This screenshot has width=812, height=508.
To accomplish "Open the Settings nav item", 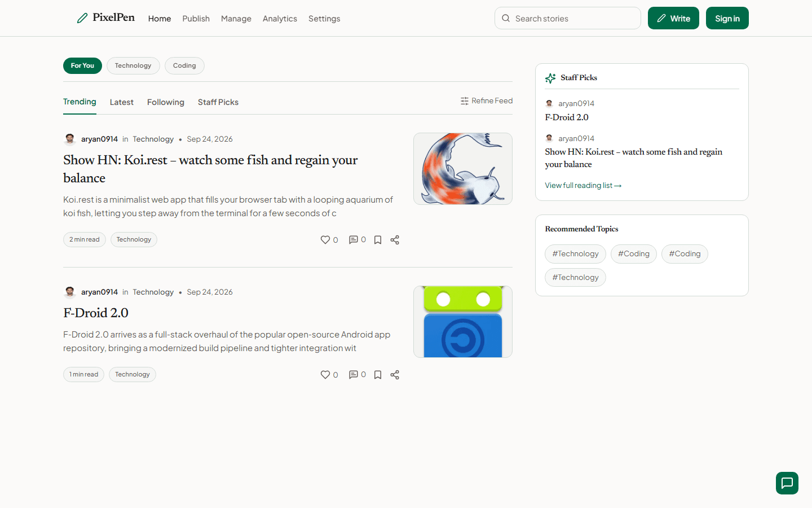I will pos(324,19).
